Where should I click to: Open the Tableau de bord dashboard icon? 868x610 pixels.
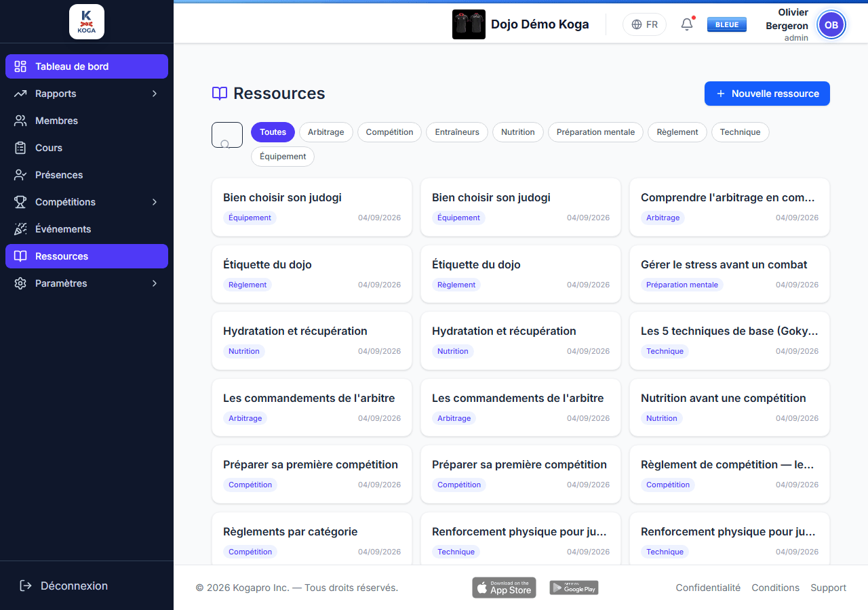point(20,66)
